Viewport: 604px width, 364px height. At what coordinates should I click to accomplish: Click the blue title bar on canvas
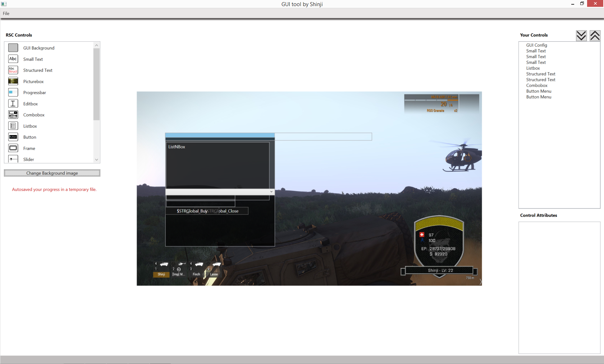click(220, 135)
